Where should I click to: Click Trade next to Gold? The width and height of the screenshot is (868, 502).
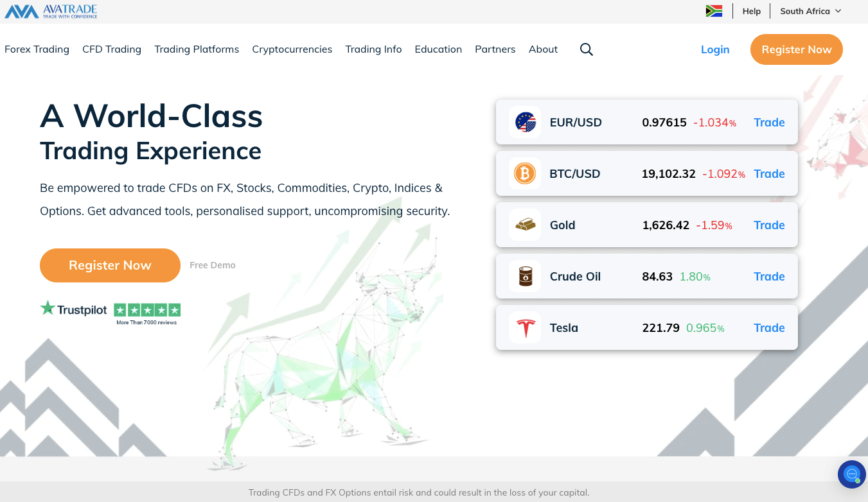[x=769, y=225]
